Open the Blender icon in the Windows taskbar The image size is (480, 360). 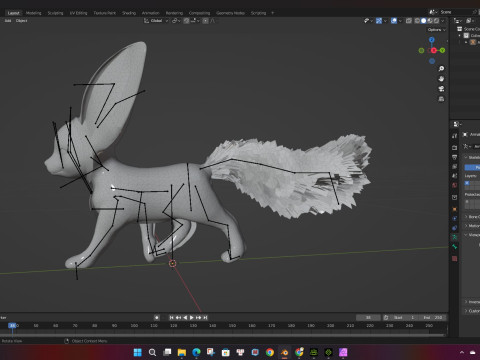(x=284, y=352)
